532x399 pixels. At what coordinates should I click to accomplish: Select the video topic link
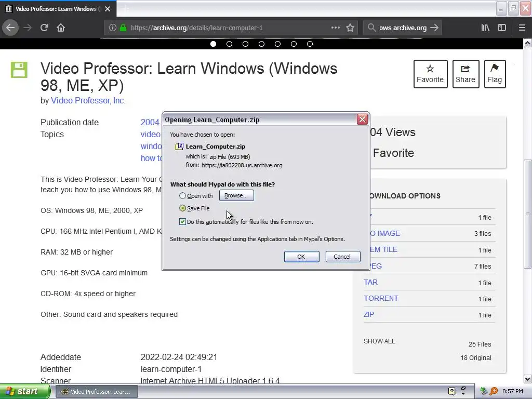click(151, 135)
